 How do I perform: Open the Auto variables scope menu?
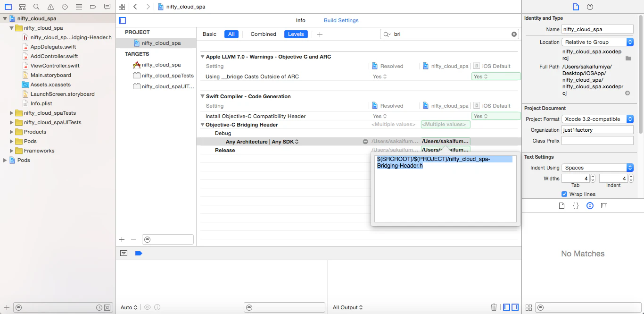click(x=129, y=307)
